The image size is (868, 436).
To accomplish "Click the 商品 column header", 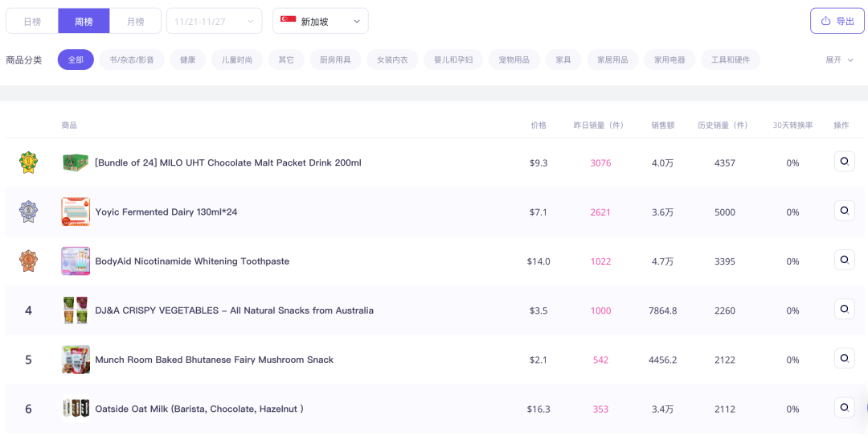I will pos(69,125).
